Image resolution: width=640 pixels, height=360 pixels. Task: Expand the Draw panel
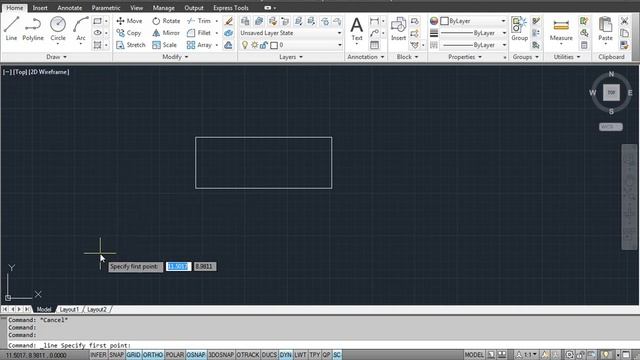pyautogui.click(x=56, y=57)
